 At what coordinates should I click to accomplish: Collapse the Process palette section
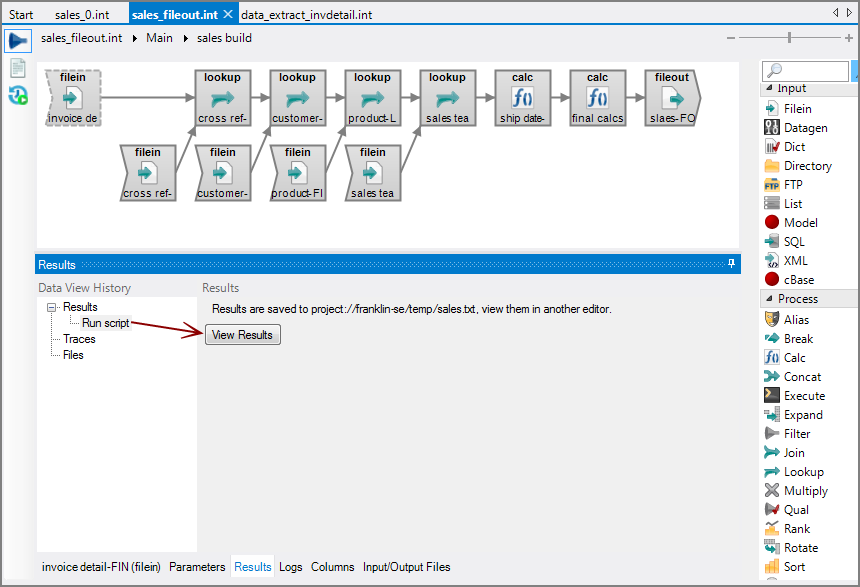point(769,299)
